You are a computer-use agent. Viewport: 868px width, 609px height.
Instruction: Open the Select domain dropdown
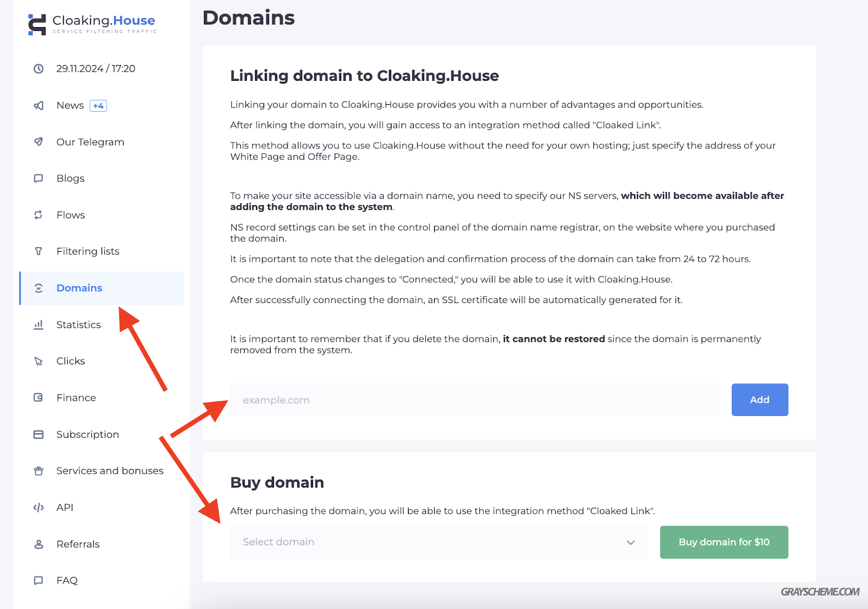pos(439,542)
